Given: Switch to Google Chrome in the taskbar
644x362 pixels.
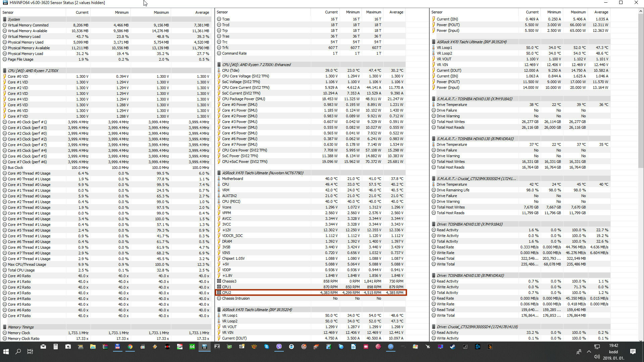Looking at the screenshot, I should tap(130, 347).
